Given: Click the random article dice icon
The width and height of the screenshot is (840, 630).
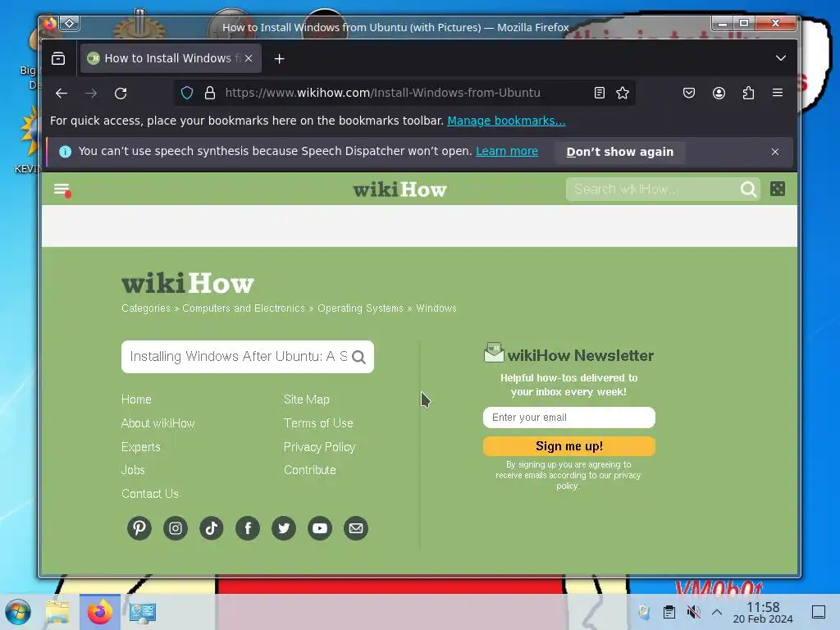Looking at the screenshot, I should (x=778, y=189).
